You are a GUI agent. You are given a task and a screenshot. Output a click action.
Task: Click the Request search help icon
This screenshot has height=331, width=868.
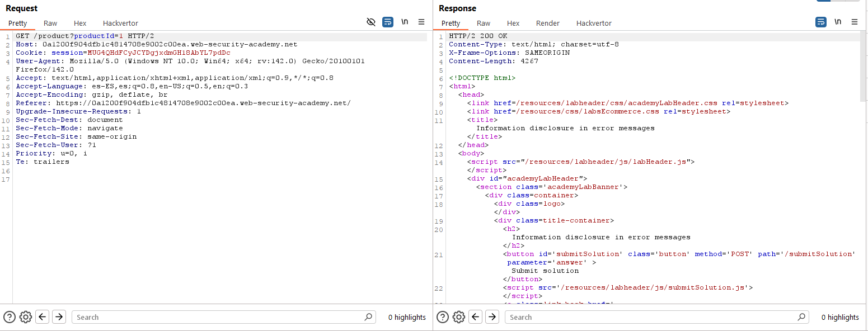pos(10,317)
